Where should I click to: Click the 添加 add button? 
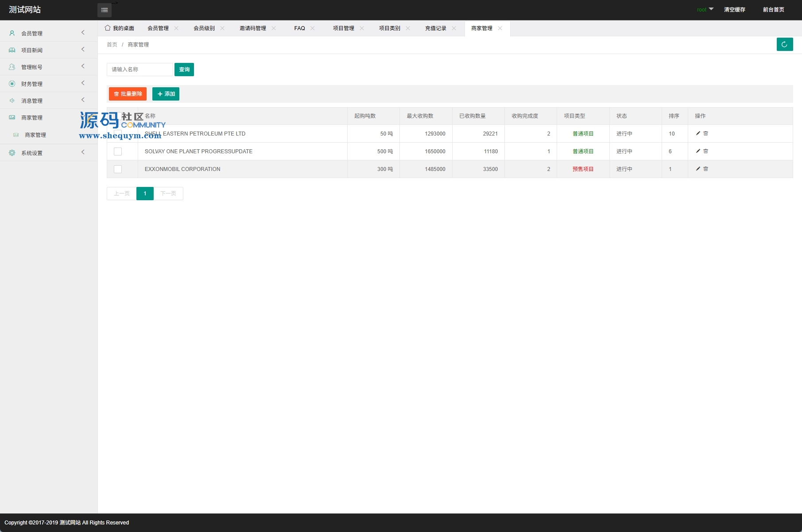tap(166, 94)
